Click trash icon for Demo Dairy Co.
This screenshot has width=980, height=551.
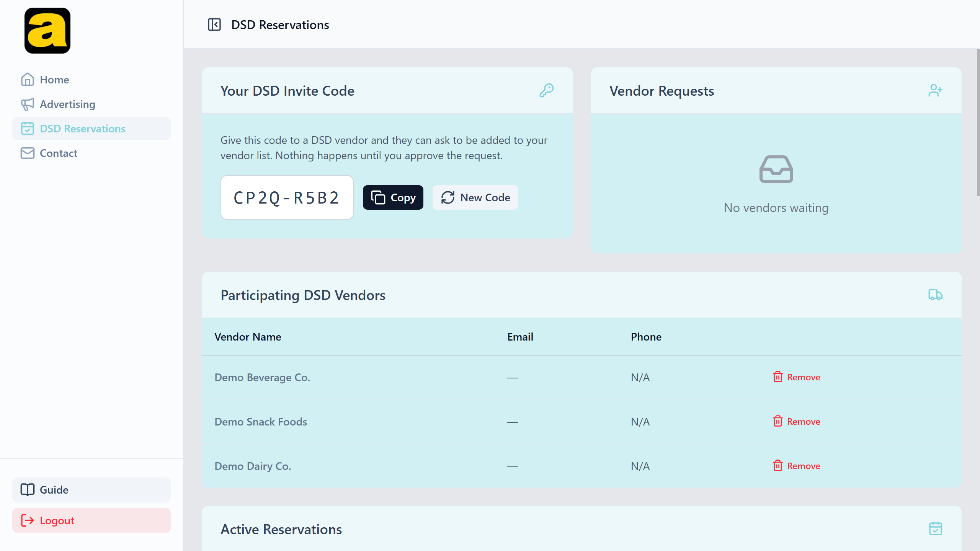click(x=778, y=466)
